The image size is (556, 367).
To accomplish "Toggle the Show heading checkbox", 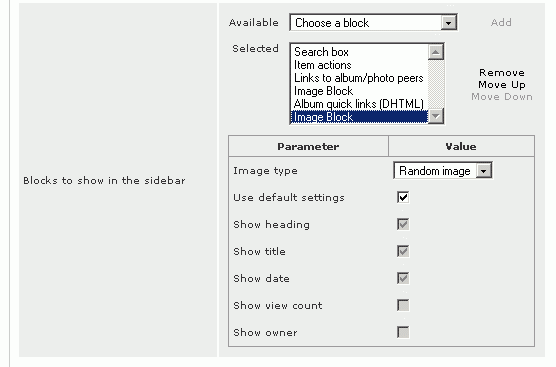I will [x=403, y=224].
